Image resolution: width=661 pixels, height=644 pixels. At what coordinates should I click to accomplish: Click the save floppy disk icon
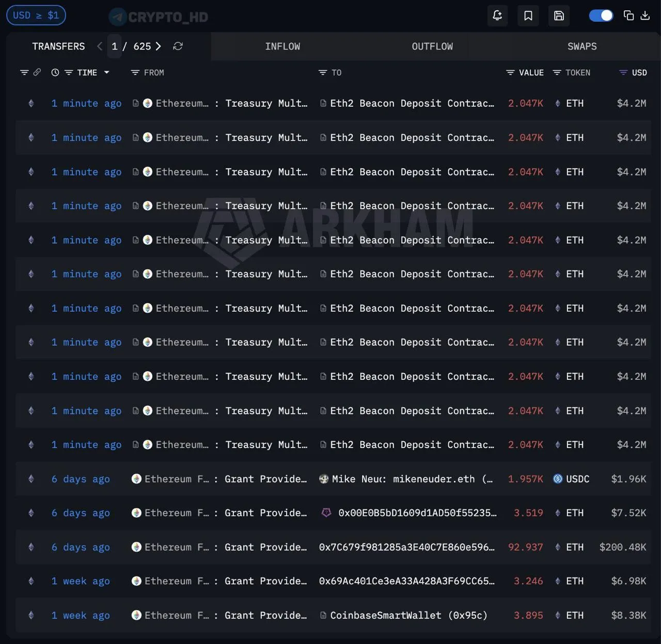(x=559, y=15)
